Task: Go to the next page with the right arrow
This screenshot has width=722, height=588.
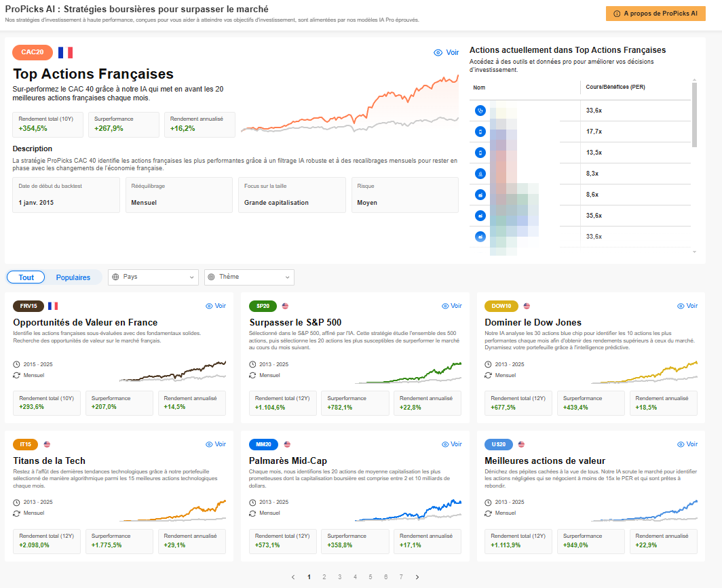Action: click(417, 577)
